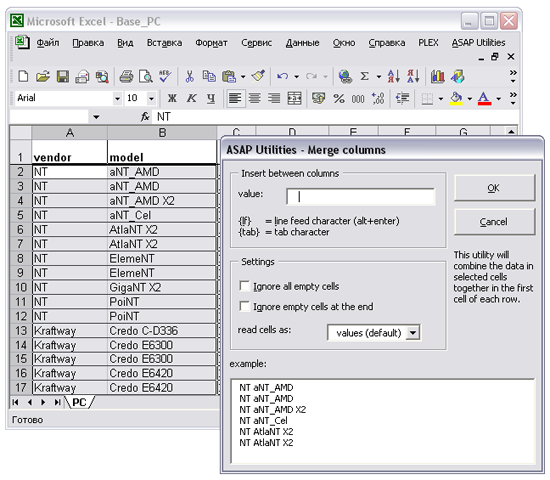The height and width of the screenshot is (480, 550).
Task: Undo last action with Undo arrow
Action: tap(282, 76)
